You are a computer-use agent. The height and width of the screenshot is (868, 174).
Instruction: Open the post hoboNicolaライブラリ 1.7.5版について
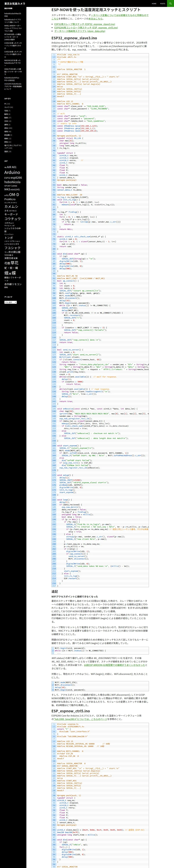click(x=12, y=21)
